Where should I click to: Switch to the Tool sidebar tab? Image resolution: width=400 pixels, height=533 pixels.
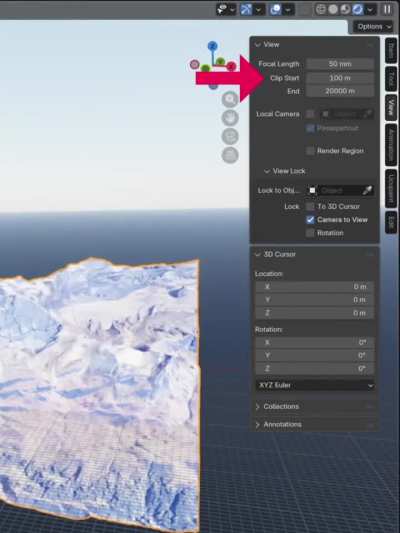tap(391, 79)
